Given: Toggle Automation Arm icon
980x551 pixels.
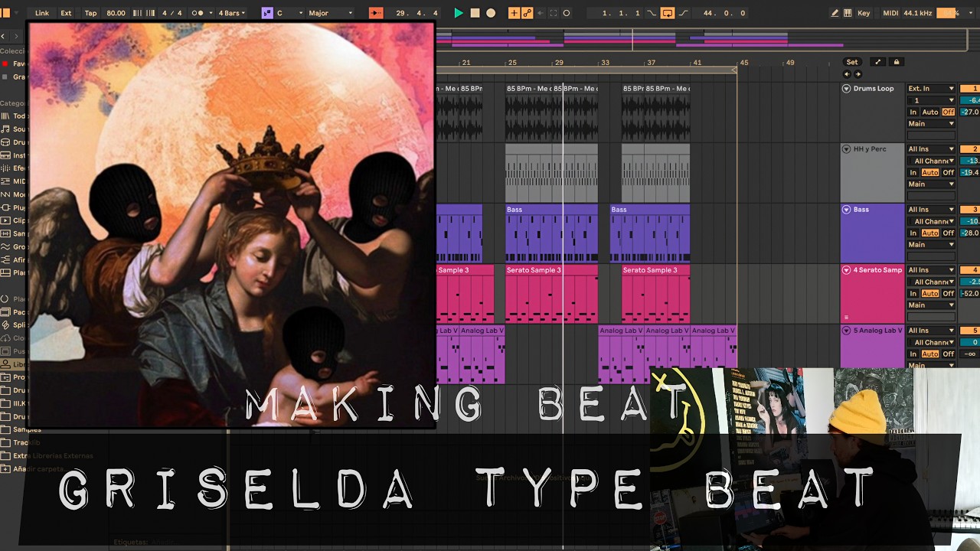Looking at the screenshot, I should [x=527, y=13].
